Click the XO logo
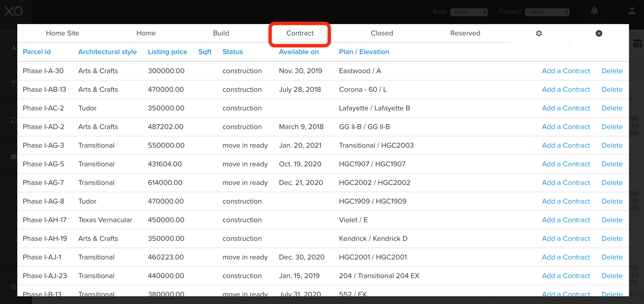This screenshot has height=304, width=644. [14, 11]
